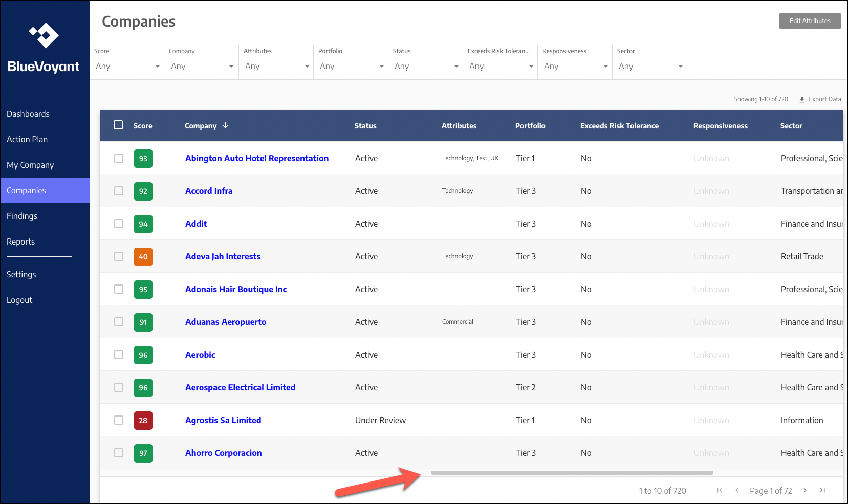Click Company column sort arrow
Viewport: 848px width, 504px height.
click(226, 125)
